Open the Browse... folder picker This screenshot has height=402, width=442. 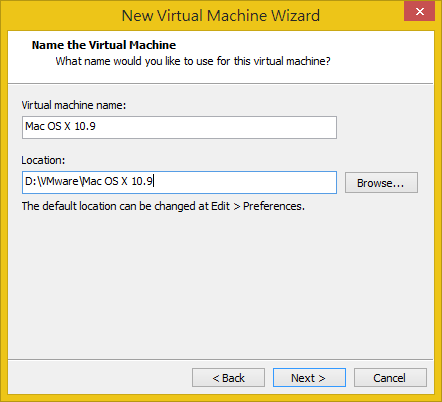coord(381,183)
